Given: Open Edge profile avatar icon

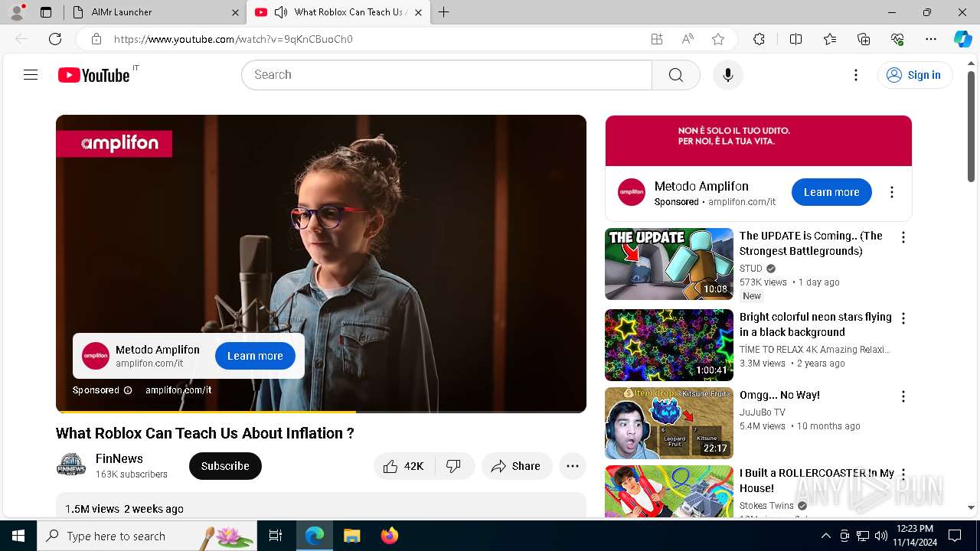Looking at the screenshot, I should pyautogui.click(x=17, y=12).
